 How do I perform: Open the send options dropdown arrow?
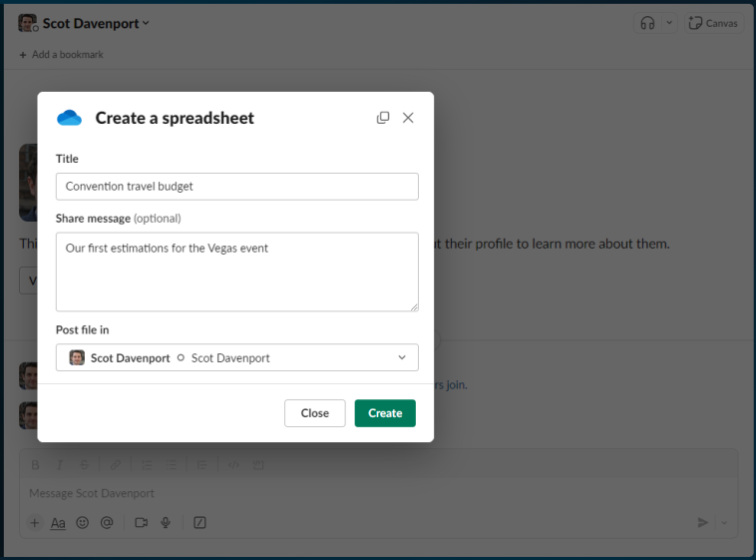[x=724, y=522]
